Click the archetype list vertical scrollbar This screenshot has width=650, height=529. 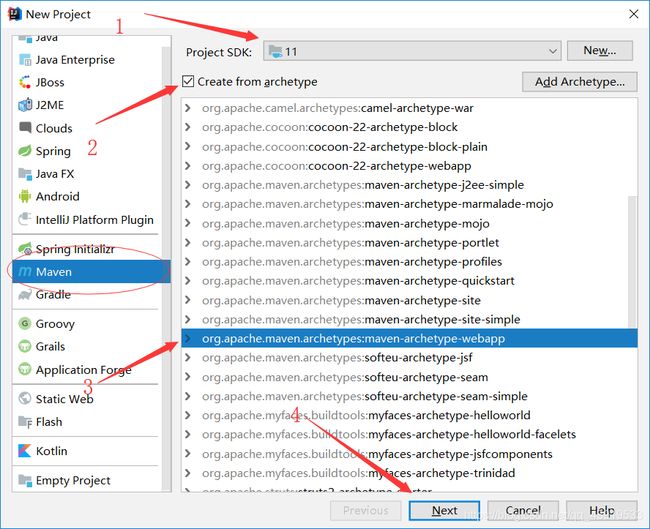tap(633, 261)
